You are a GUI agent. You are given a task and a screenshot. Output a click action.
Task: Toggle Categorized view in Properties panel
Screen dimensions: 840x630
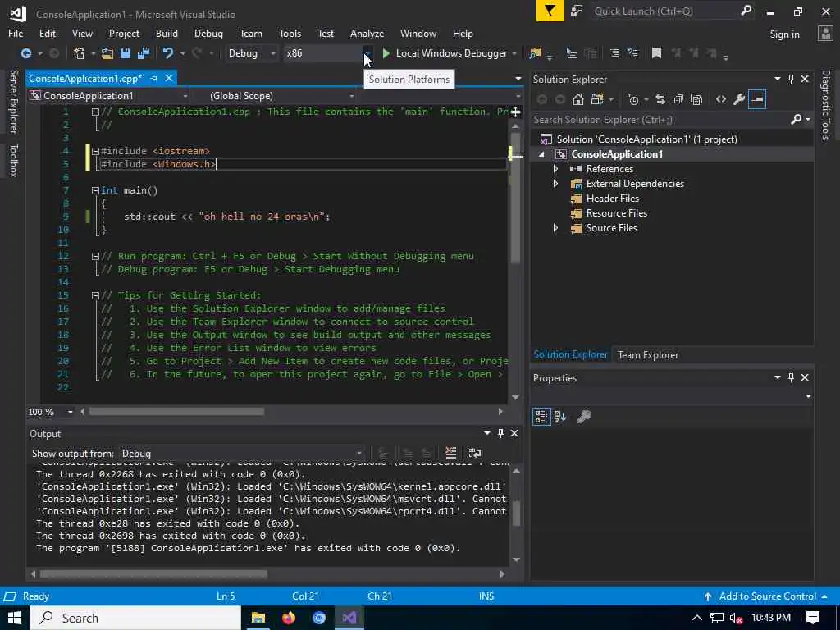pyautogui.click(x=541, y=417)
